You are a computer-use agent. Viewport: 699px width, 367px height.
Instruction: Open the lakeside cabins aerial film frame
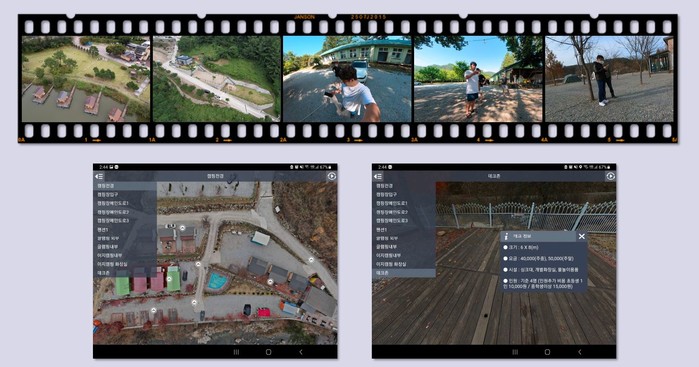coord(86,79)
